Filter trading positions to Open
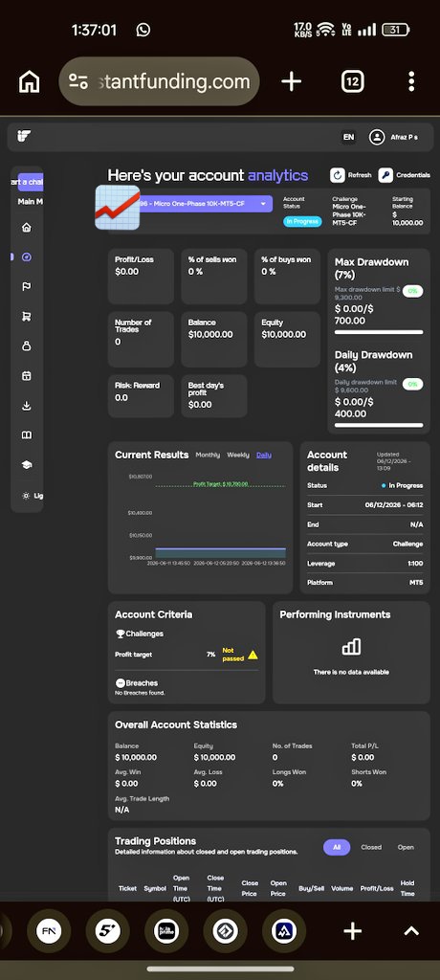 [x=406, y=848]
